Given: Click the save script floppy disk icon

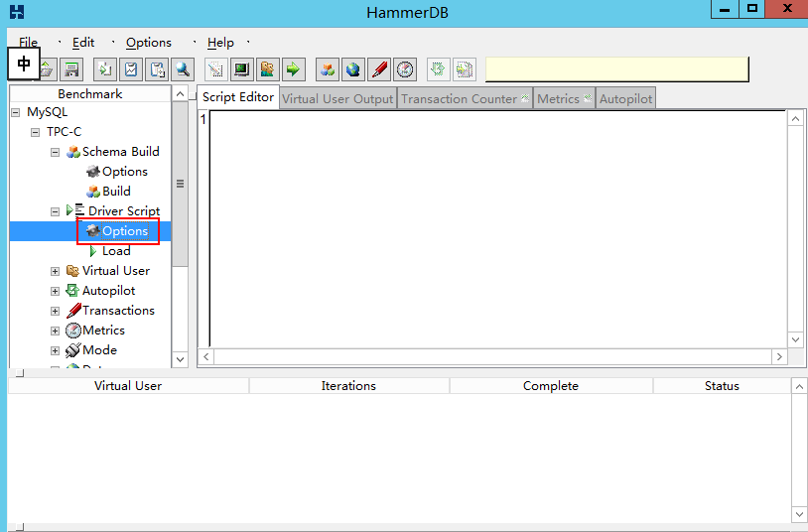Looking at the screenshot, I should point(71,69).
